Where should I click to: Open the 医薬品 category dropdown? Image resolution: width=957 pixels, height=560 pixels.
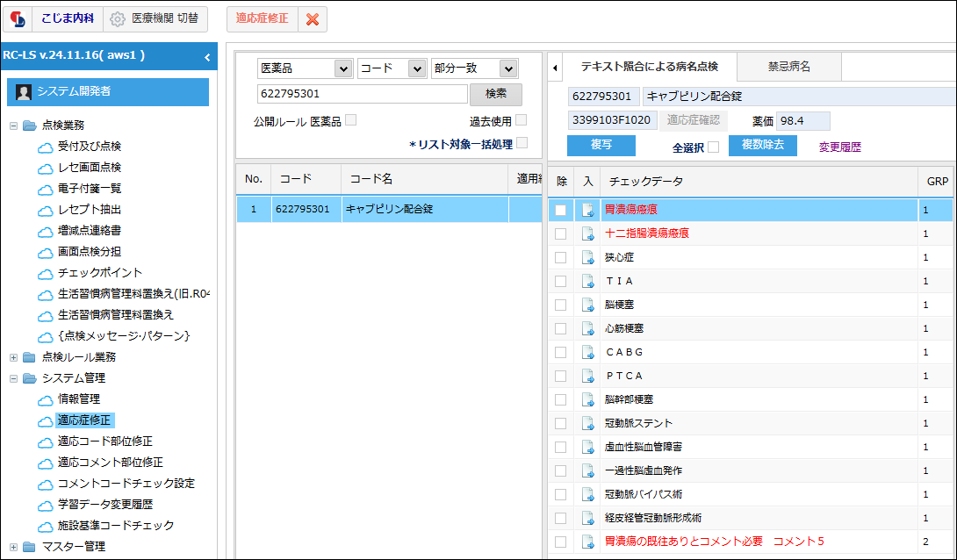coord(306,68)
